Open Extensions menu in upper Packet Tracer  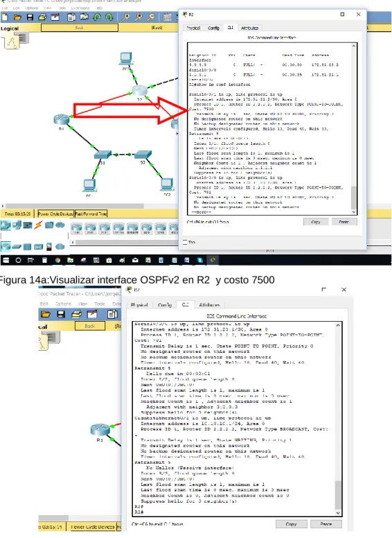[80, 8]
